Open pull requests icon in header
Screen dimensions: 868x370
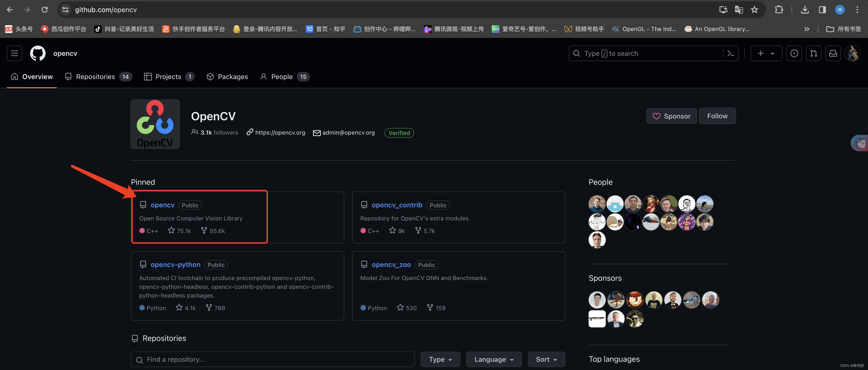pyautogui.click(x=813, y=53)
